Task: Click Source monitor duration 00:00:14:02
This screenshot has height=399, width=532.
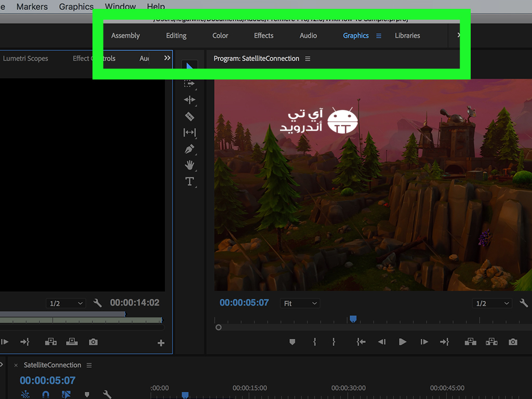Action: 135,303
